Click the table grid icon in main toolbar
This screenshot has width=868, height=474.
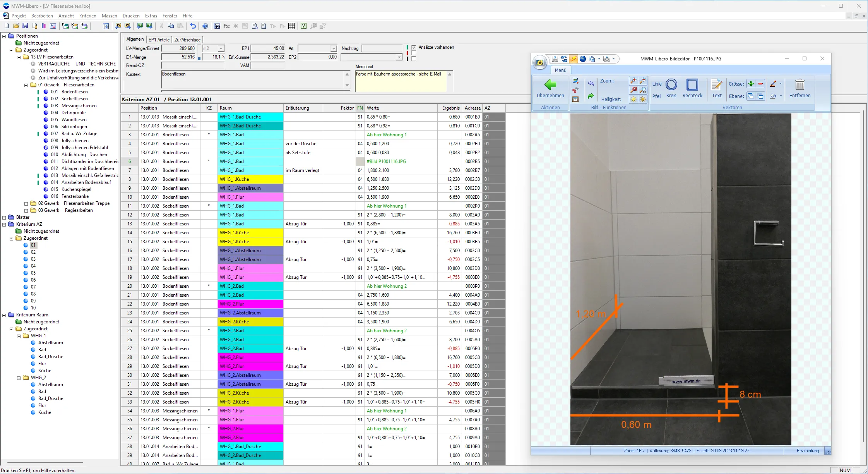(292, 26)
